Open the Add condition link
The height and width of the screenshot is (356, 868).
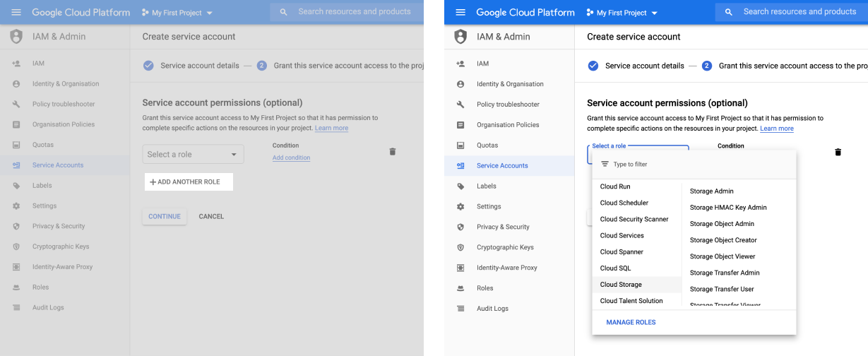point(291,158)
